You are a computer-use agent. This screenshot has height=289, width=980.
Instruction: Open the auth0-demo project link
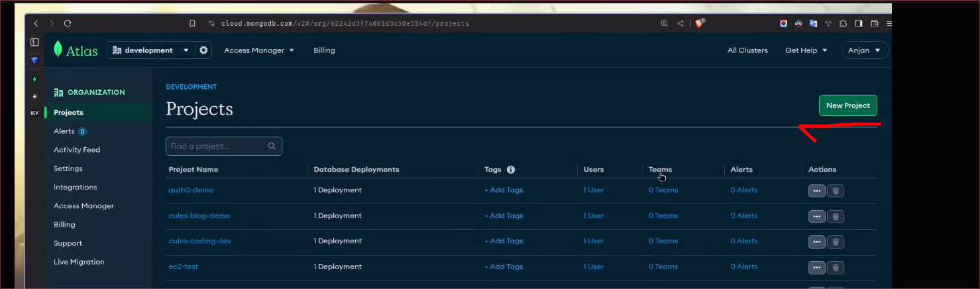click(191, 190)
